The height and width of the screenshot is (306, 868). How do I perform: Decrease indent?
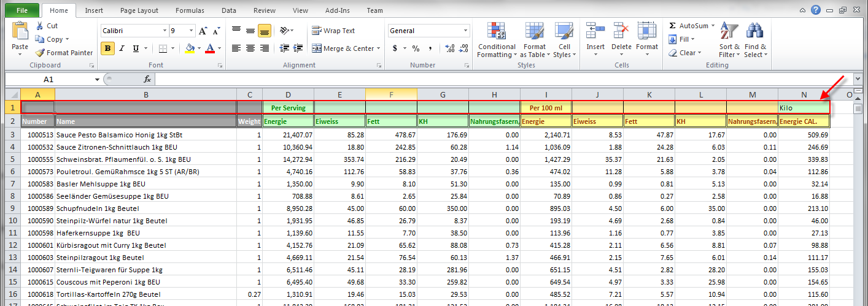(x=284, y=48)
